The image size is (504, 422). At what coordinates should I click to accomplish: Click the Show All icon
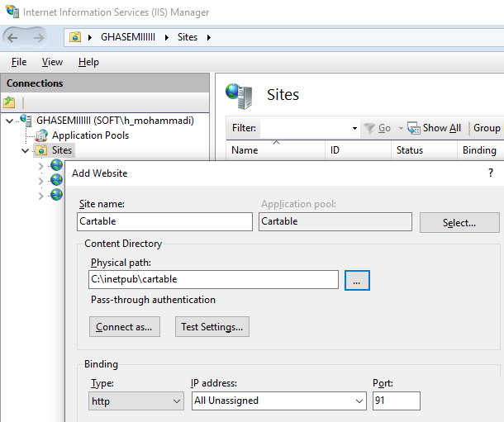tap(414, 128)
